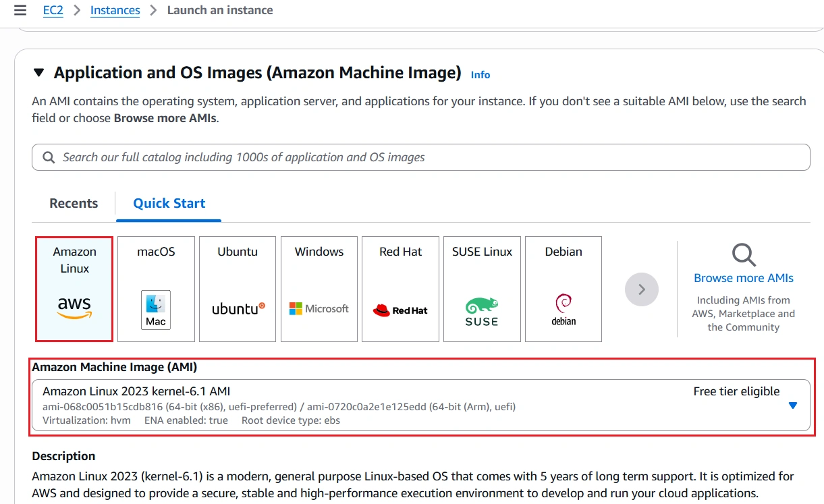Navigate to Instances breadcrumb link
This screenshot has width=824, height=504.
(115, 10)
